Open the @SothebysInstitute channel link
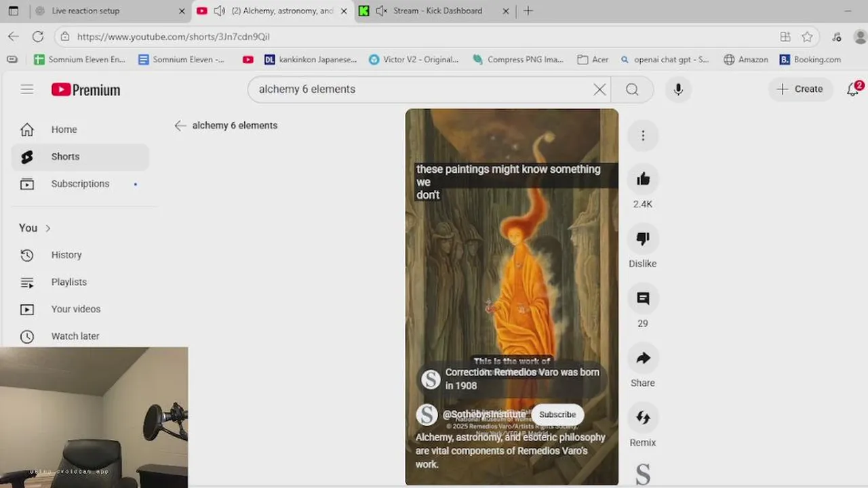Viewport: 868px width, 488px height. [484, 414]
